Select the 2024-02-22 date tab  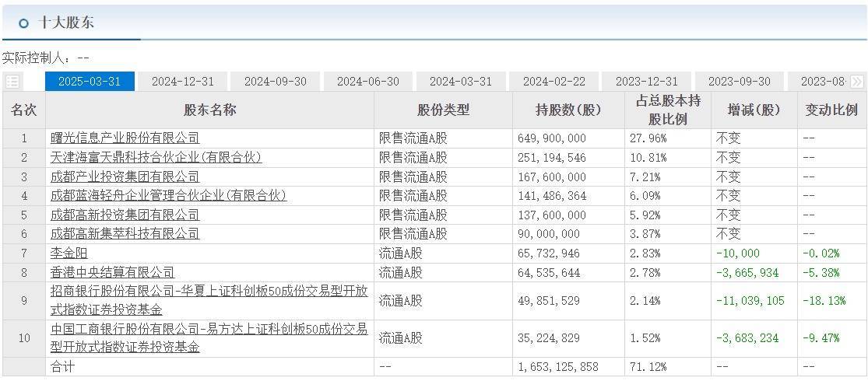(553, 82)
